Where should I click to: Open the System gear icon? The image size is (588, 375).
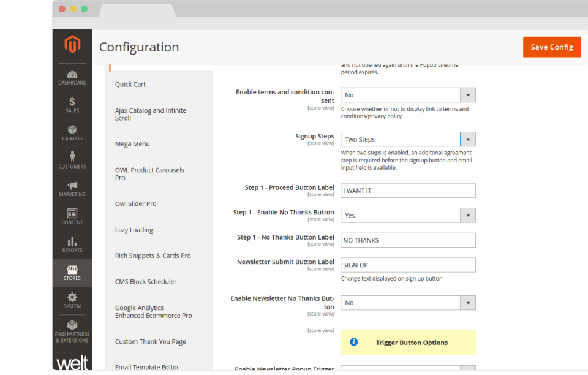pyautogui.click(x=72, y=298)
